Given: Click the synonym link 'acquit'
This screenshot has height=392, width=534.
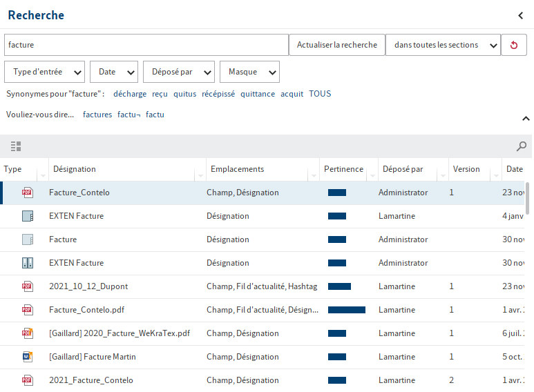Looking at the screenshot, I should coord(292,94).
